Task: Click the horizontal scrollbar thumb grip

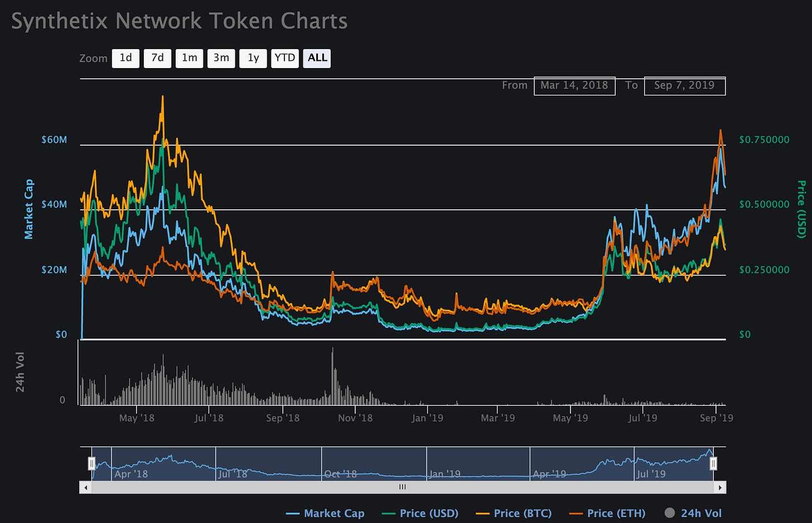Action: pyautogui.click(x=403, y=487)
